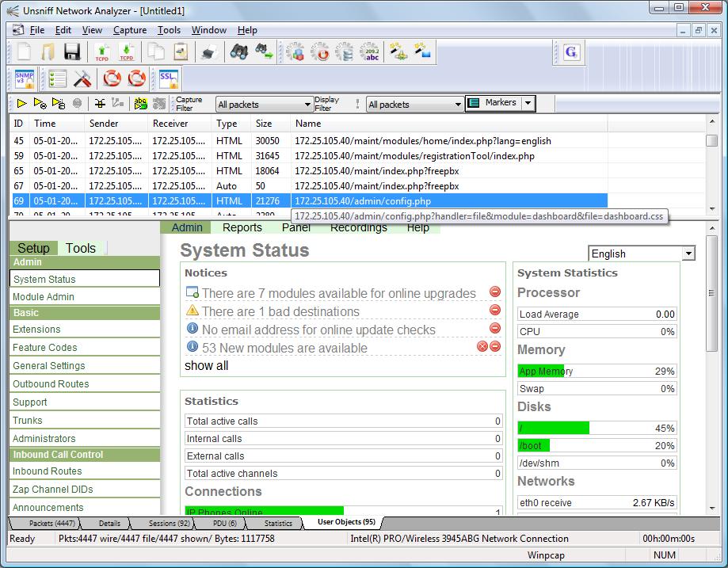This screenshot has width=728, height=568.
Task: Open the hammer and screwdriver tools icon
Action: (82, 79)
